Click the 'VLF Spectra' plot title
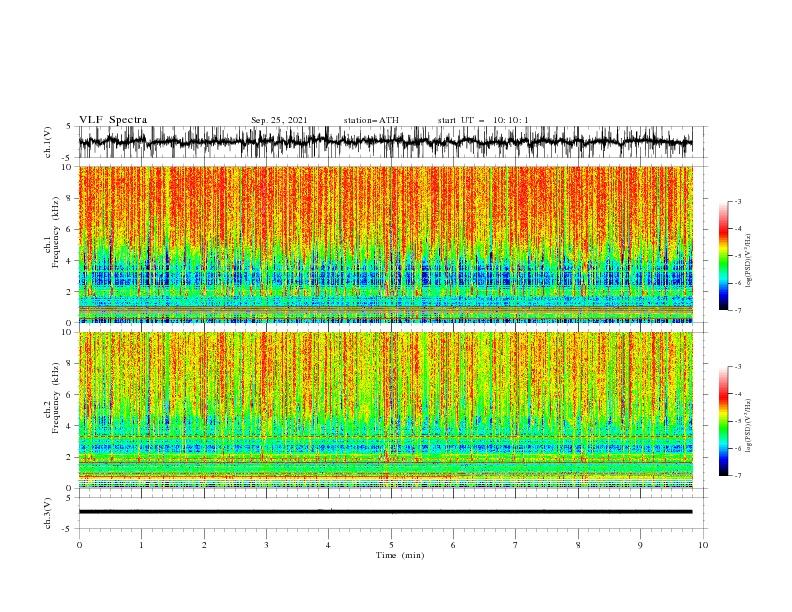The height and width of the screenshot is (612, 792). pyautogui.click(x=113, y=120)
